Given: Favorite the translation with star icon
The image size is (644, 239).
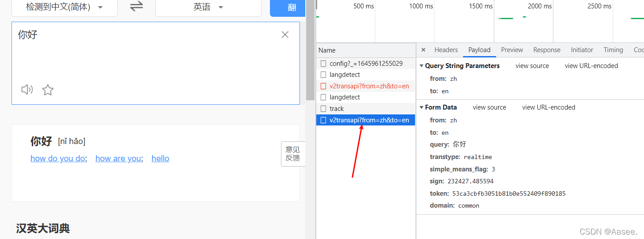Looking at the screenshot, I should tap(48, 90).
